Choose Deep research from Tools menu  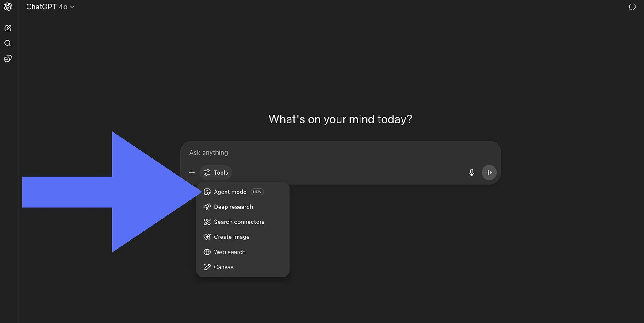click(243, 207)
